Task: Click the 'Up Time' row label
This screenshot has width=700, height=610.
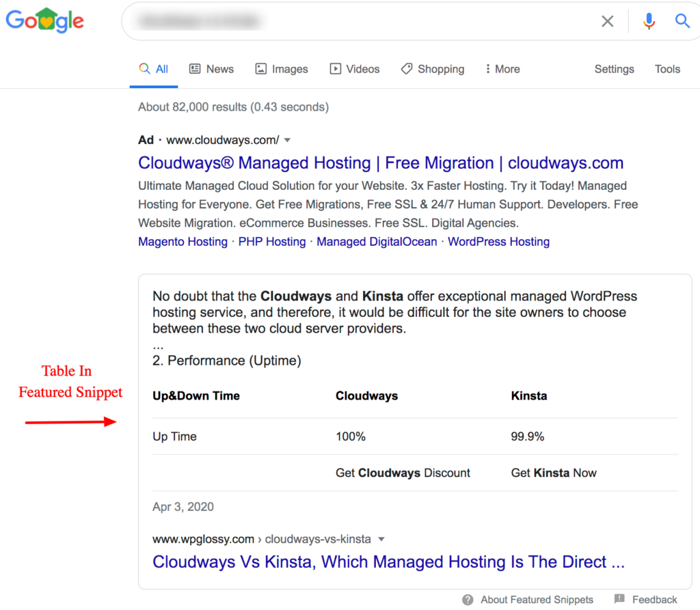Action: 174,436
